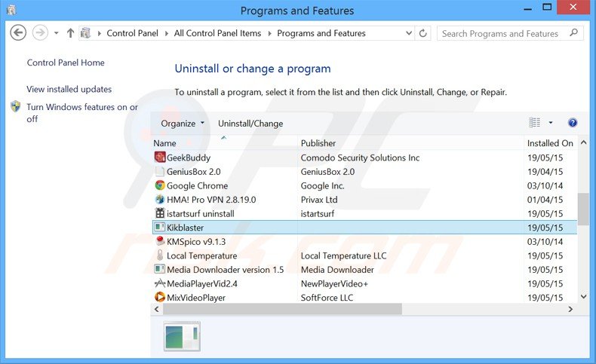Select MediaPlayerVid2.4 entry
Screen dimensions: 596x364
[202, 284]
